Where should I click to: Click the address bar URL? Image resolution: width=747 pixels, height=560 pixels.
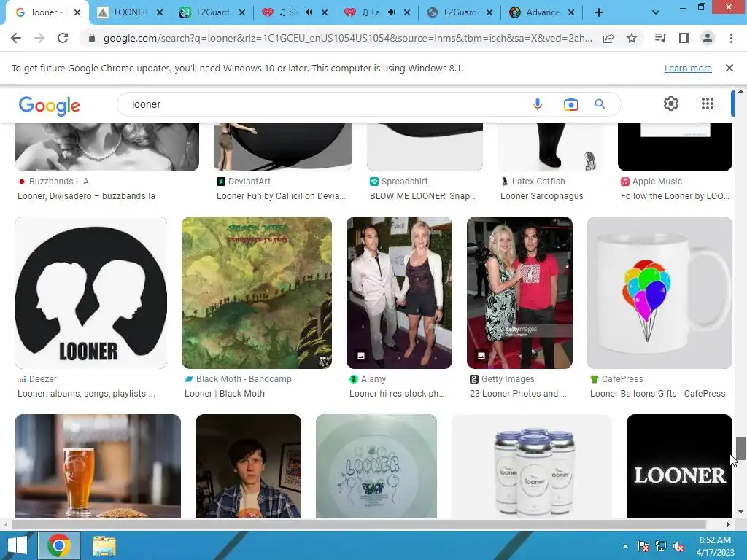pos(348,38)
